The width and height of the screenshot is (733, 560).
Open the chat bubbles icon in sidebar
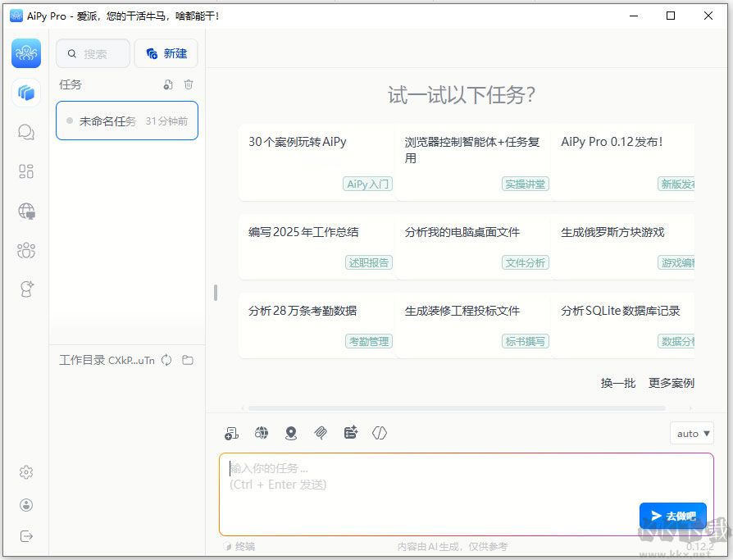tap(26, 132)
